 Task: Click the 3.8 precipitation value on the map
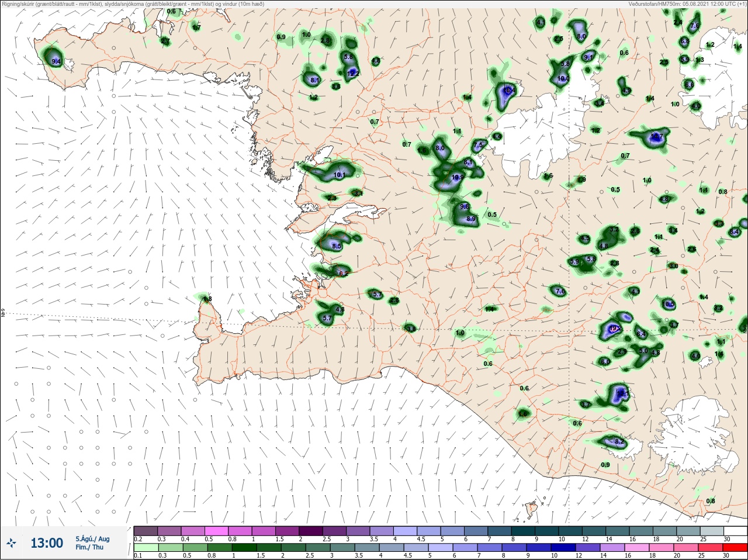[x=411, y=329]
